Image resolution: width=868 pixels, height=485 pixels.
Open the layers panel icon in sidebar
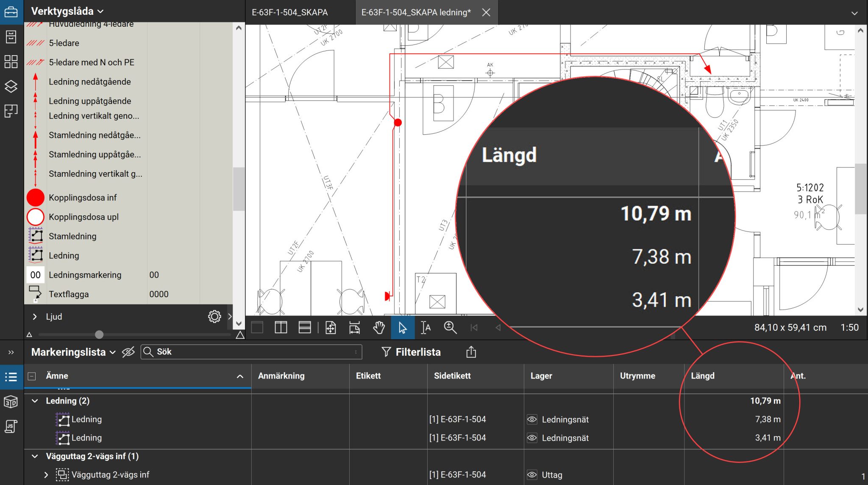[x=11, y=86]
